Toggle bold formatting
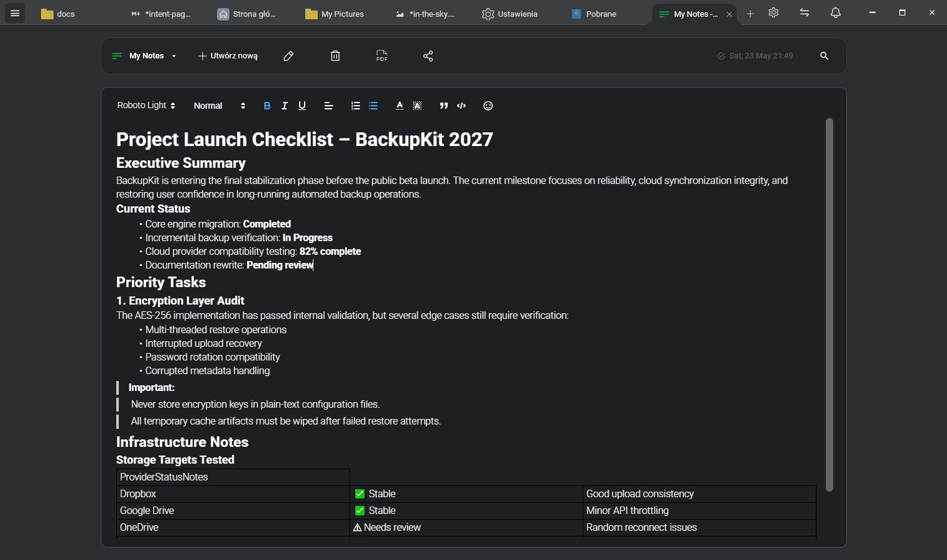Image resolution: width=947 pixels, height=560 pixels. click(x=267, y=106)
